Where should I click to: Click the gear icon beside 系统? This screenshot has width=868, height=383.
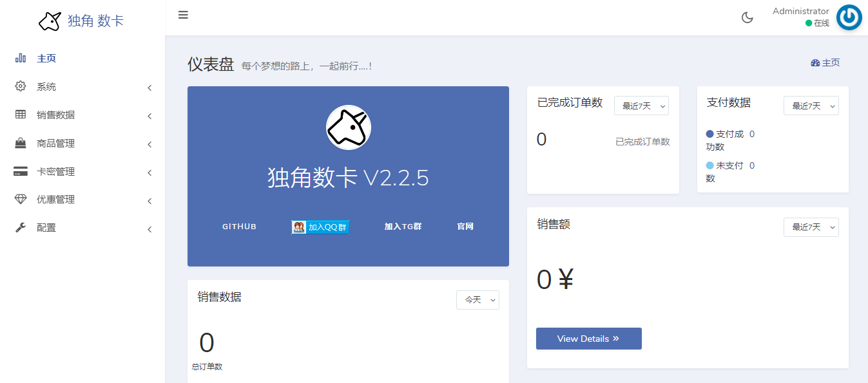(x=21, y=86)
